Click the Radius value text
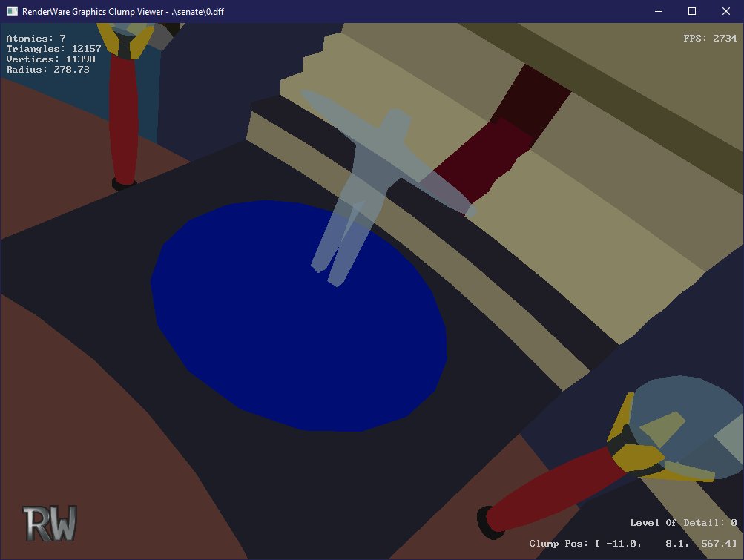 [47, 70]
